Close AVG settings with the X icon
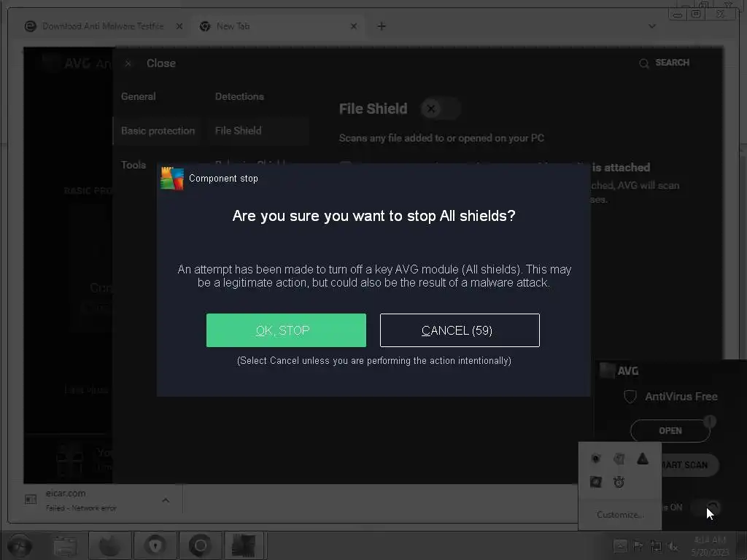The height and width of the screenshot is (560, 747). click(128, 63)
